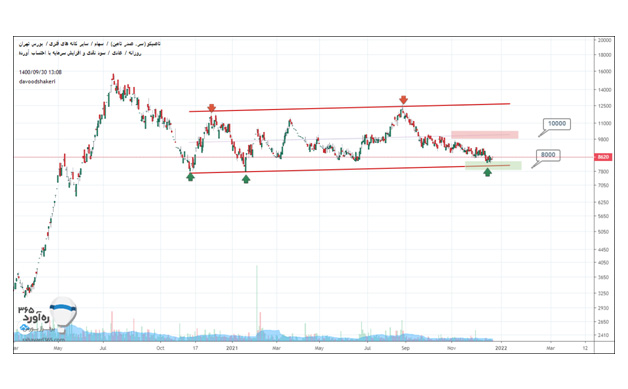Select the 10000 price callout label

tap(557, 124)
